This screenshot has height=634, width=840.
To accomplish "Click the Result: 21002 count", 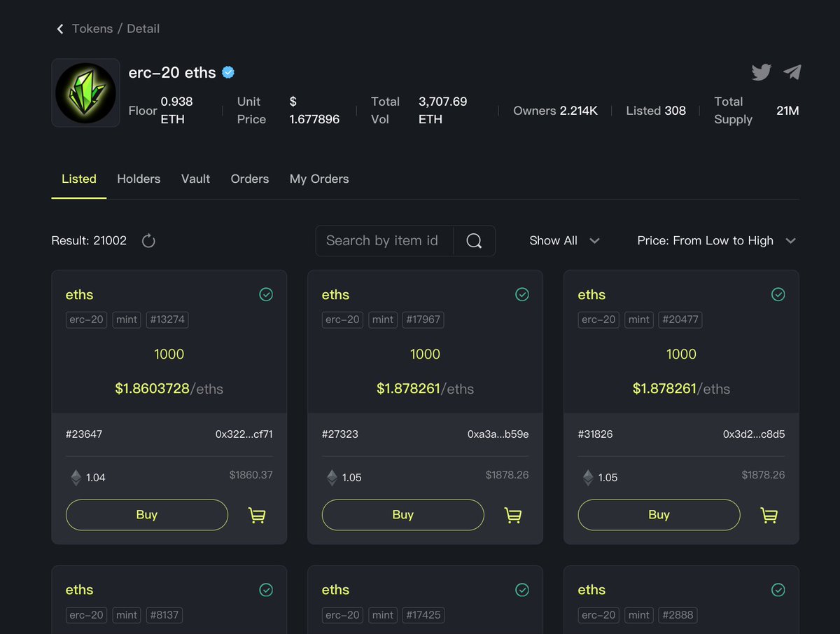I will pyautogui.click(x=89, y=241).
